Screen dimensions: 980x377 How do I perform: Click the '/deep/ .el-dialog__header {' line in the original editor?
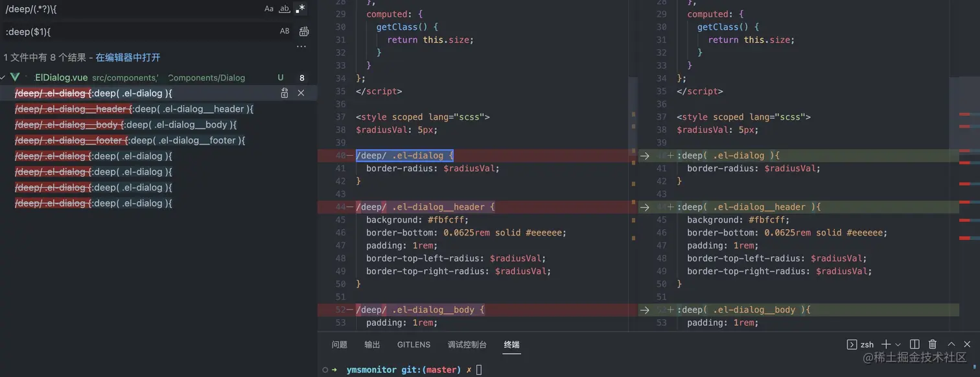[425, 207]
